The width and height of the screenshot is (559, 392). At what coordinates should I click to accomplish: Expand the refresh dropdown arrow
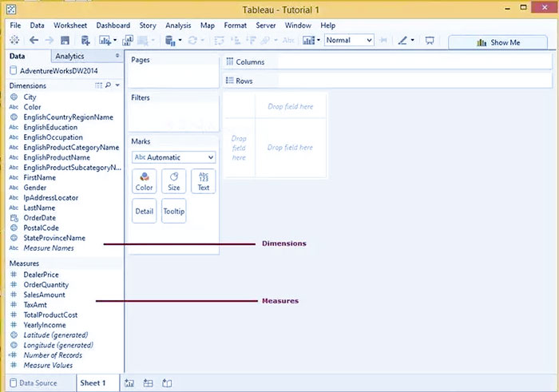(203, 40)
